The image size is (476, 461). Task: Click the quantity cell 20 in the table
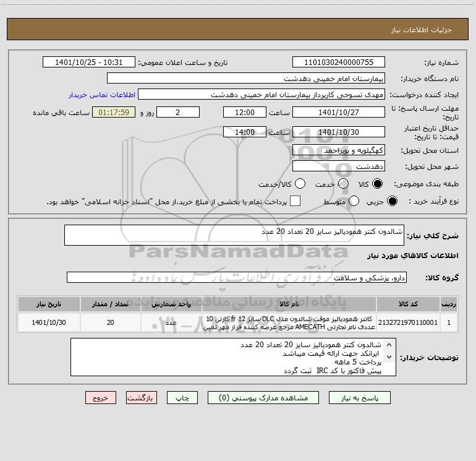tap(111, 322)
